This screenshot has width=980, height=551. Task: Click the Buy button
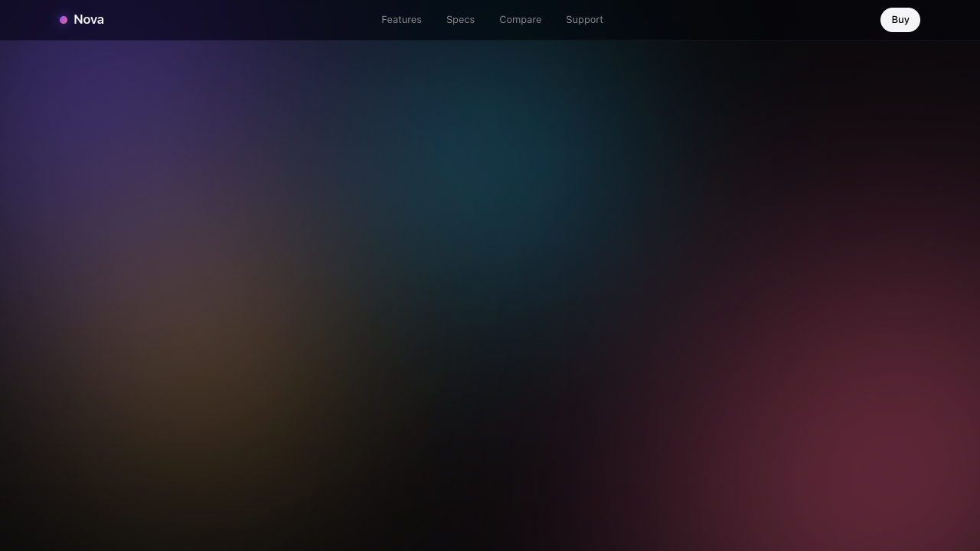tap(900, 20)
